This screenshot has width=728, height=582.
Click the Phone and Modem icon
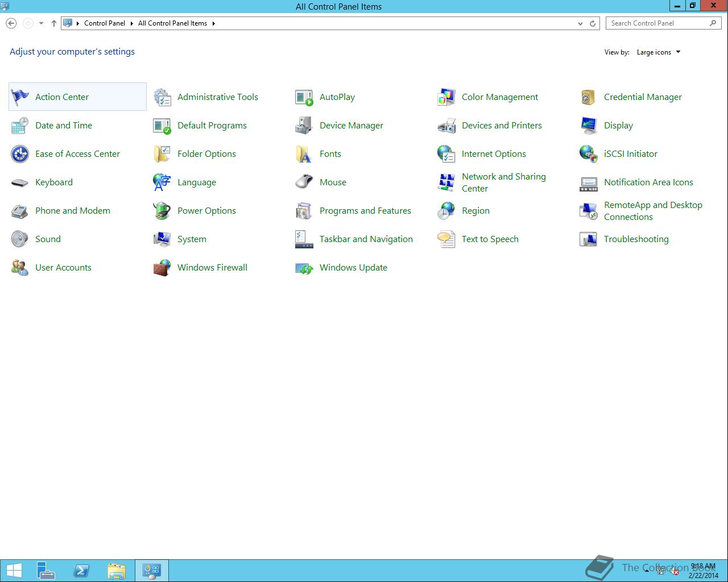pos(20,211)
